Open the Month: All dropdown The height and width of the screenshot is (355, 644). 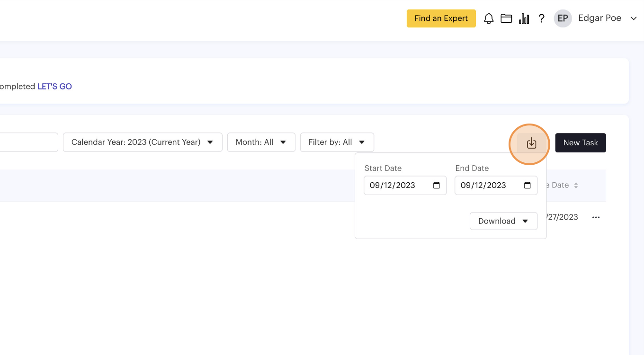tap(261, 142)
